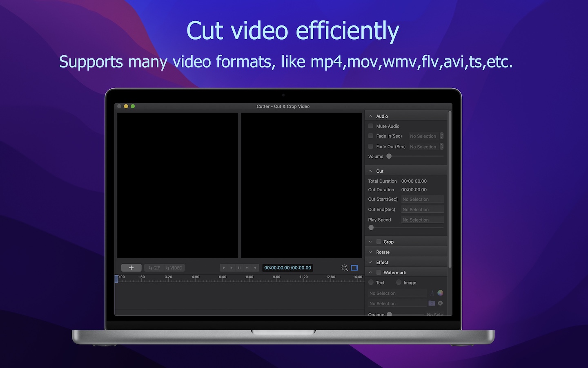This screenshot has height=368, width=588.
Task: Click the Cut Start(Sec) field
Action: coord(422,199)
